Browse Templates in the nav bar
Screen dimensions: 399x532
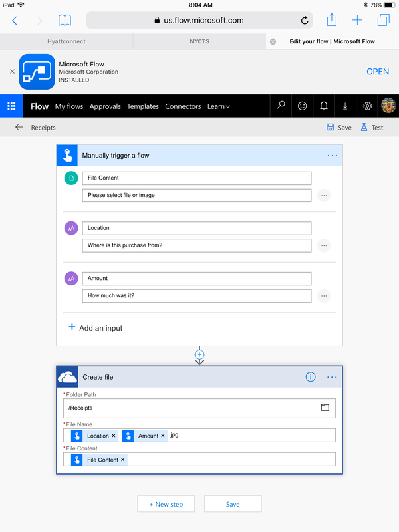tap(143, 106)
